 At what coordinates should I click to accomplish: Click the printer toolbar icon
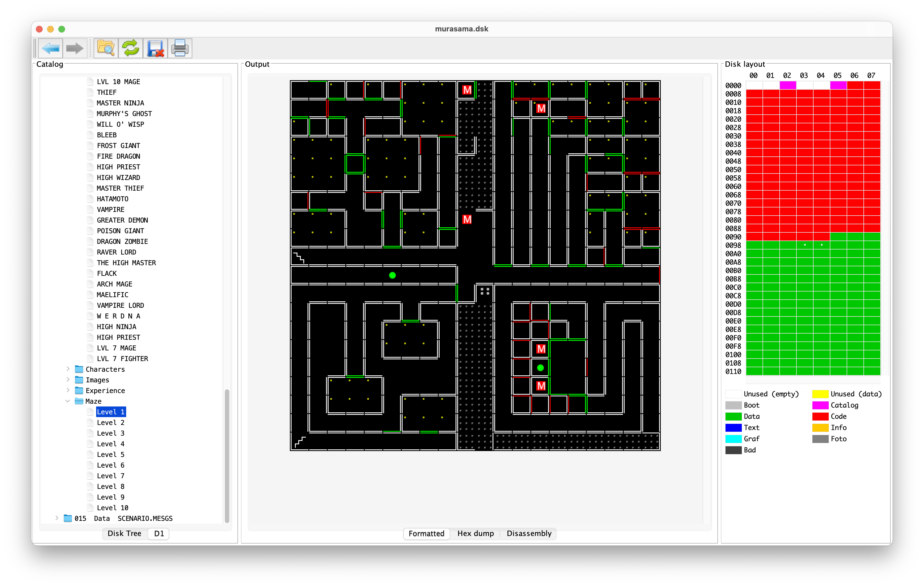coord(180,48)
